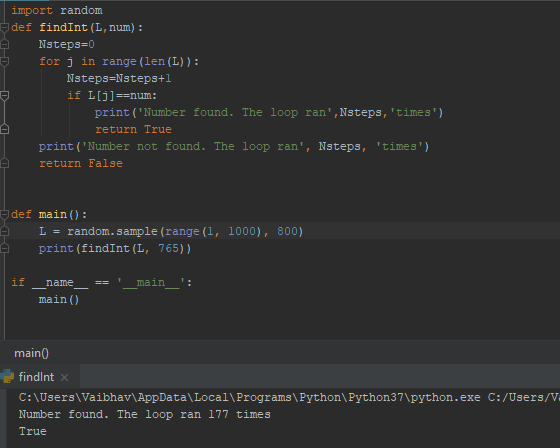The width and height of the screenshot is (560, 448).
Task: Click the main() call on last code line
Action: click(59, 299)
